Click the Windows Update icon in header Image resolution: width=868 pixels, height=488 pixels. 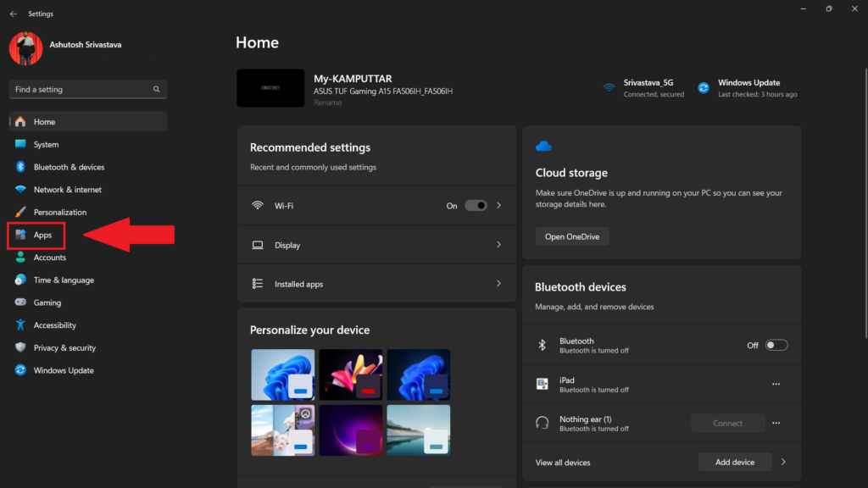(x=704, y=87)
